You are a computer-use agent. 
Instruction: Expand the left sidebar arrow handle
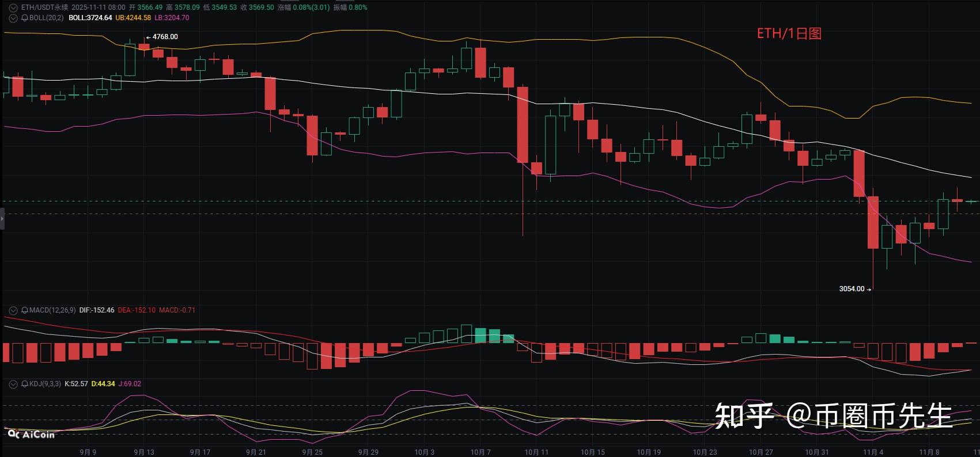2,219
